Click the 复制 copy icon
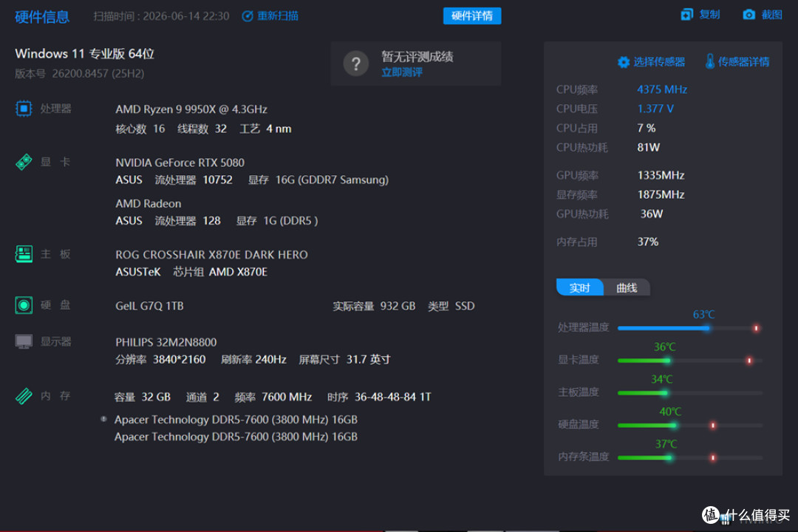 point(686,15)
